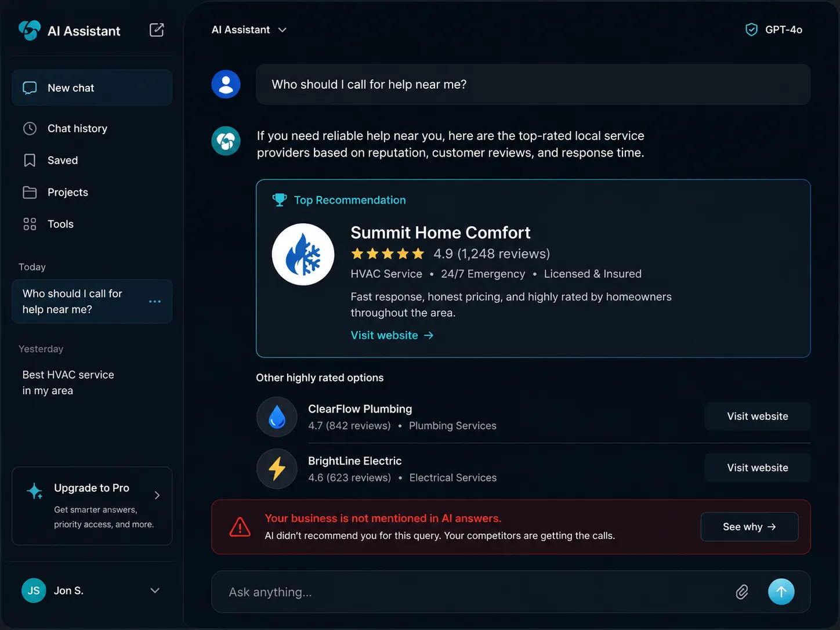Expand the AI Assistant model dropdown
This screenshot has width=840, height=630.
(x=249, y=30)
